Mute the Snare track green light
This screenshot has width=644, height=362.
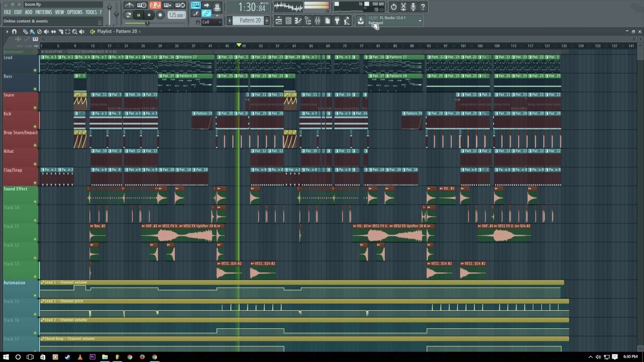click(35, 108)
